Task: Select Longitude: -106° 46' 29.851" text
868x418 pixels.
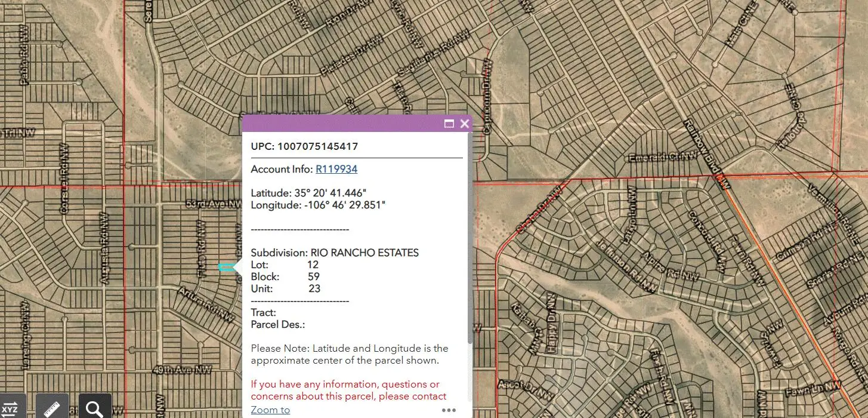Action: [318, 205]
